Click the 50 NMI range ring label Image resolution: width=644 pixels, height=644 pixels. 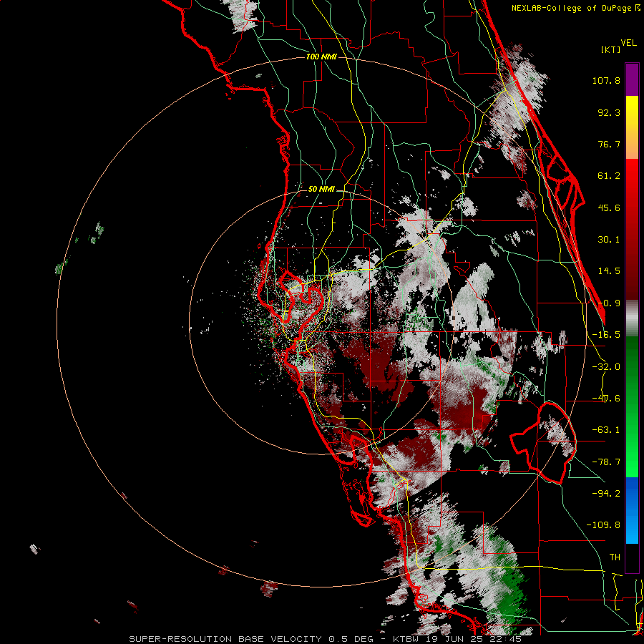(321, 190)
